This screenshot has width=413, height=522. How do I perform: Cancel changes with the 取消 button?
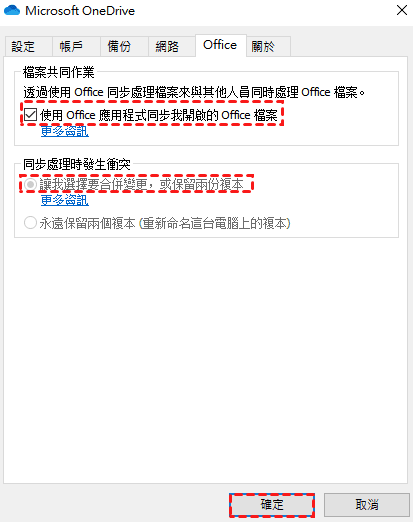click(367, 505)
